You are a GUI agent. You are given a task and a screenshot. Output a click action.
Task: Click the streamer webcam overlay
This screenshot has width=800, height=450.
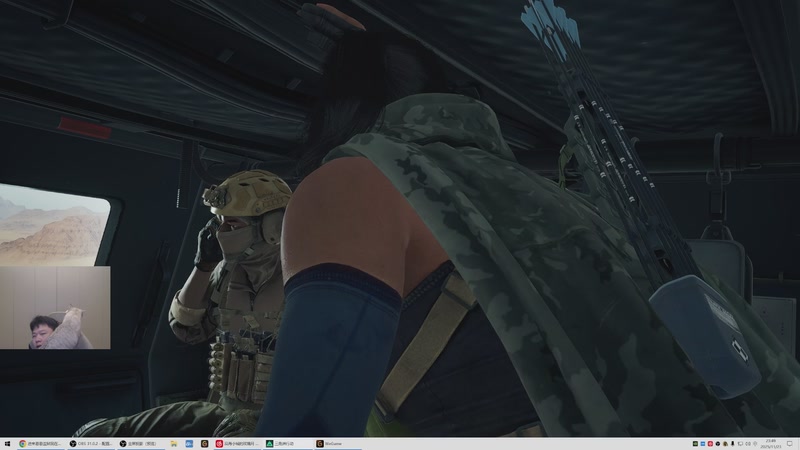point(55,308)
